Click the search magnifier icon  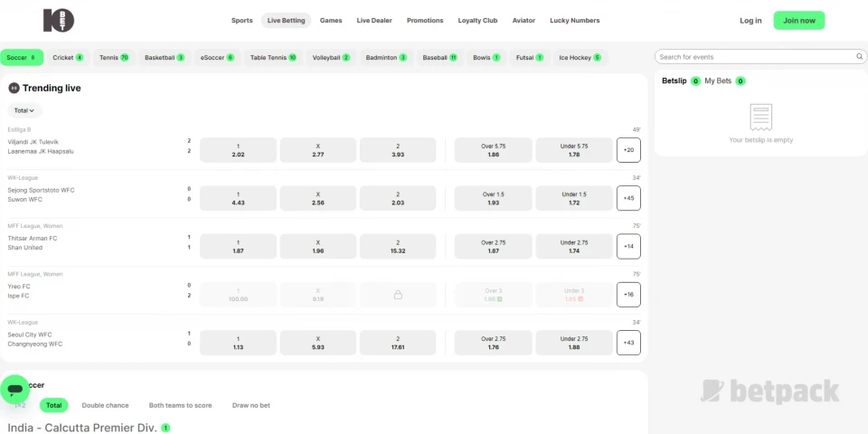[x=858, y=57]
